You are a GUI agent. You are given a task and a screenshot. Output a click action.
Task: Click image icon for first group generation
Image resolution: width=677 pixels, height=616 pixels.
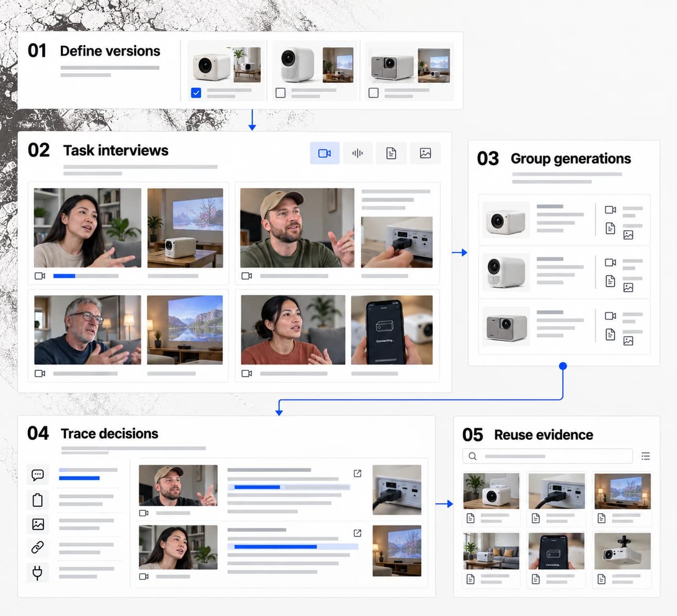coord(629,235)
